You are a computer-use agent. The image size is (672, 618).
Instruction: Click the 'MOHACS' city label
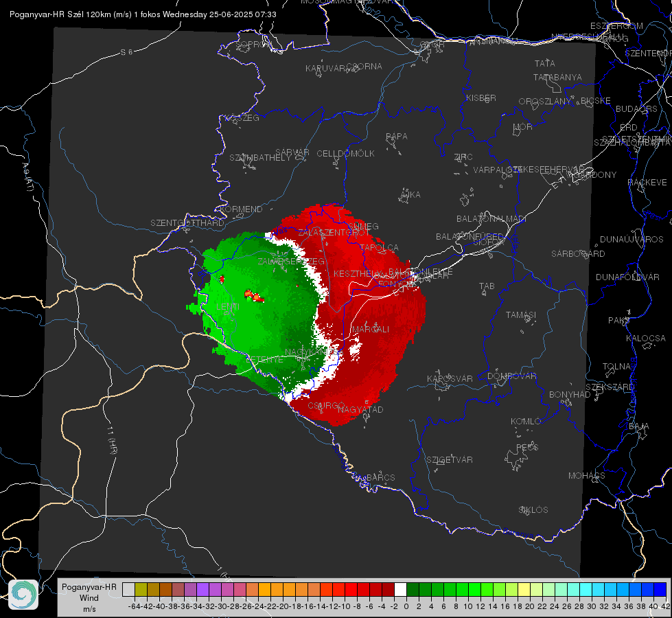(586, 476)
